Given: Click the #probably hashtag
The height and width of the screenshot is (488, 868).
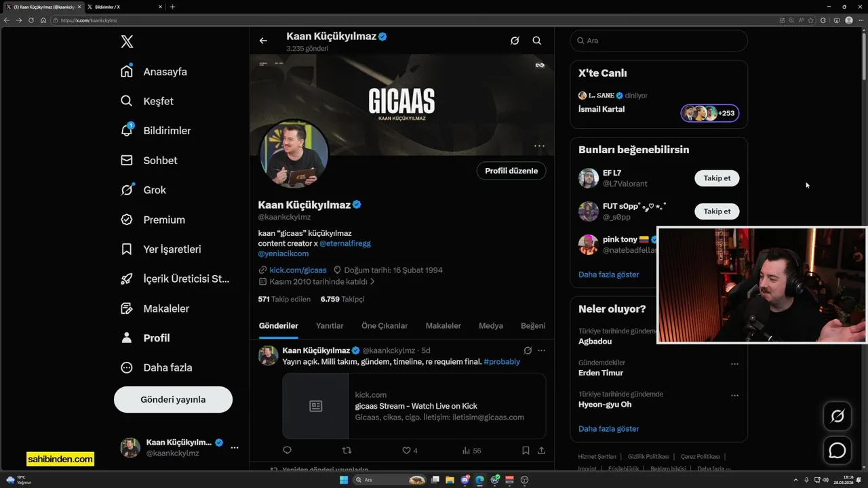Looking at the screenshot, I should coord(502,362).
